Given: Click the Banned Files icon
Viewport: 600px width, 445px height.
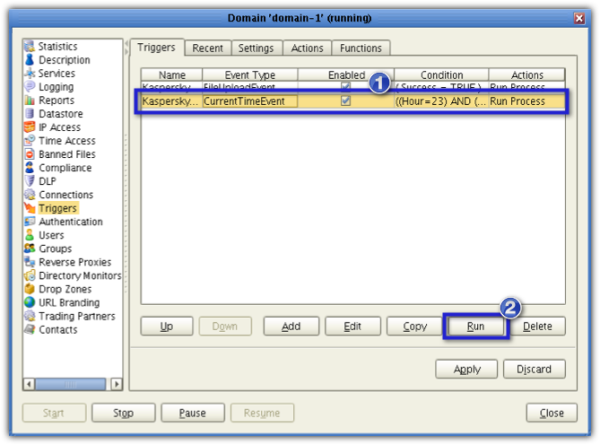Looking at the screenshot, I should click(x=30, y=155).
